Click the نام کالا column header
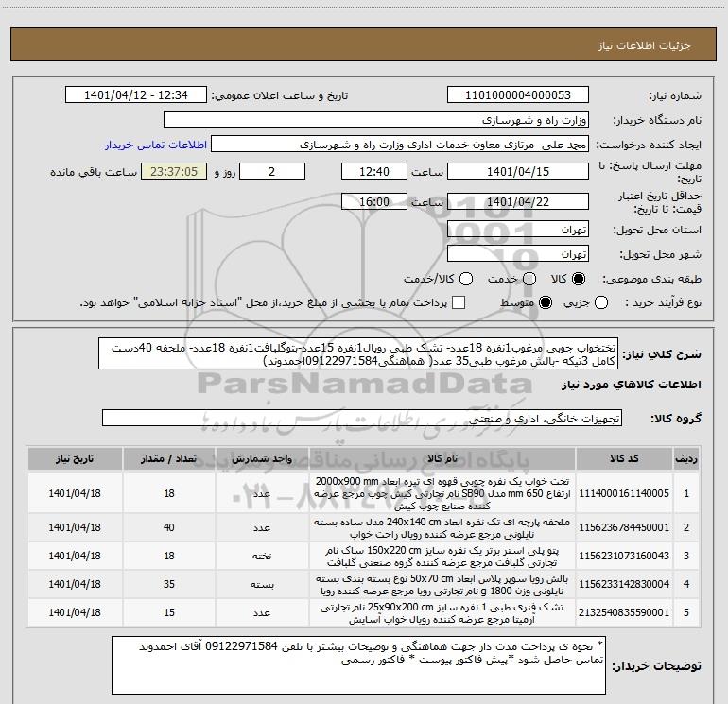Viewport: 728px width, 704px height. click(442, 458)
